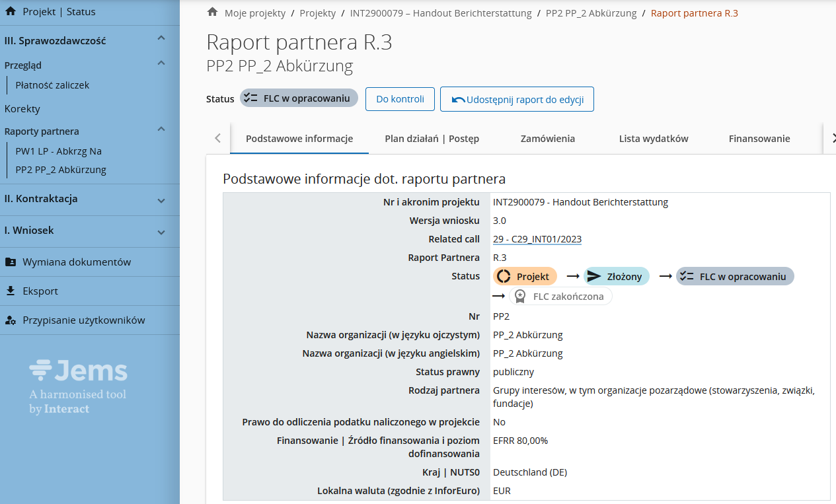Click the FLC zakończona status chip

[560, 297]
